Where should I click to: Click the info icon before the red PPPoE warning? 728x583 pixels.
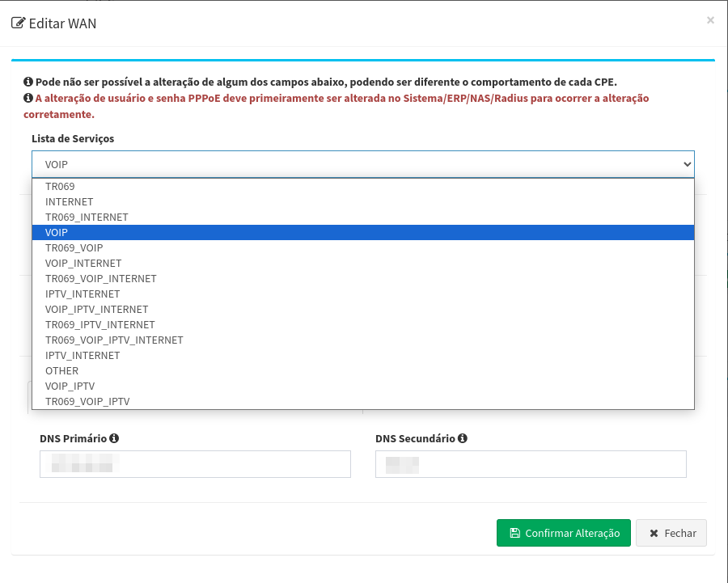28,99
